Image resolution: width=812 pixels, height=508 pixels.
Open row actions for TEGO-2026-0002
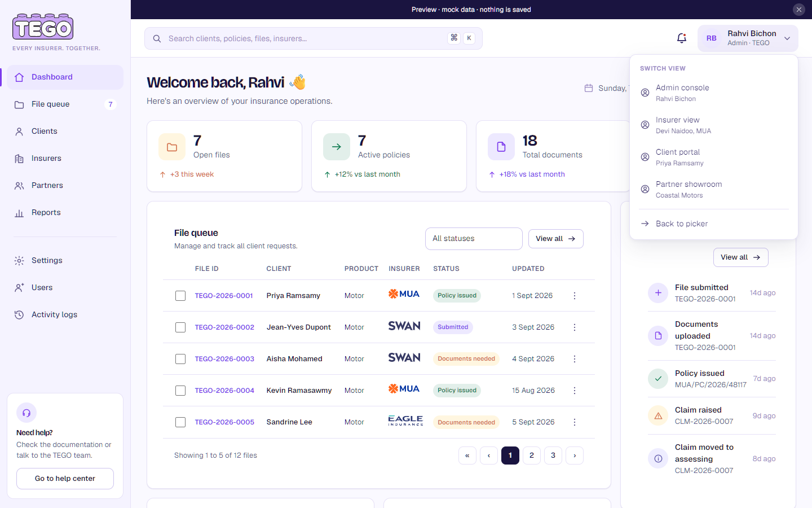tap(575, 327)
